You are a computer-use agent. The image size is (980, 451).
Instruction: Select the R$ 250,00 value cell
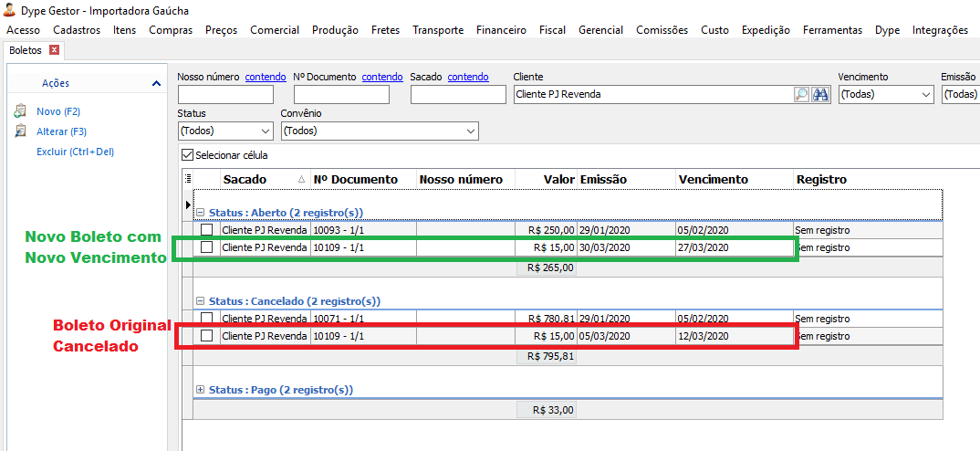547,229
